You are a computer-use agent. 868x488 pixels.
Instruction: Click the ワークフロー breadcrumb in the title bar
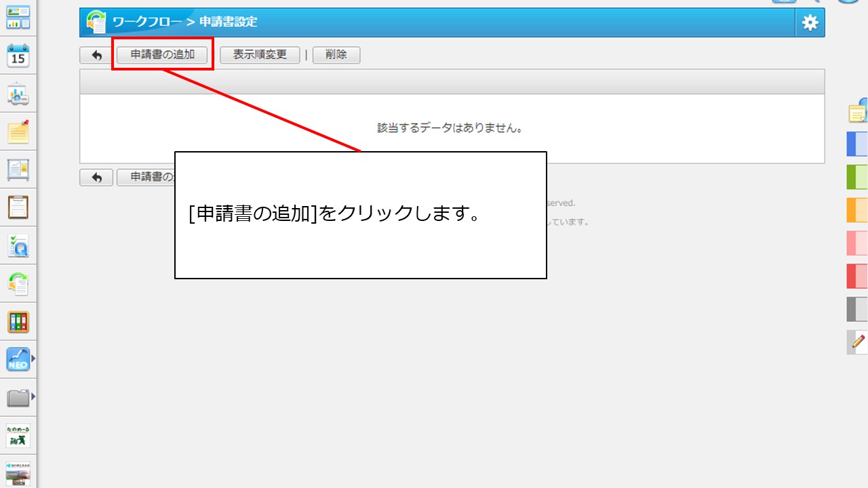(146, 22)
